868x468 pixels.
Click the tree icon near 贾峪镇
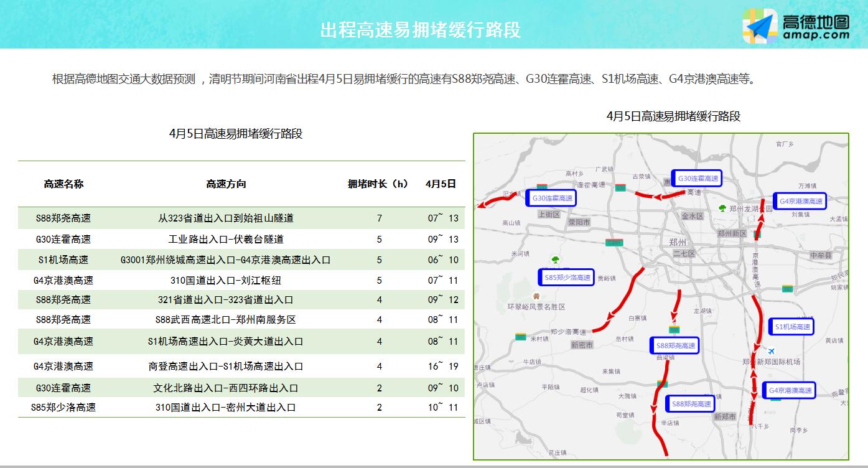pos(554,260)
